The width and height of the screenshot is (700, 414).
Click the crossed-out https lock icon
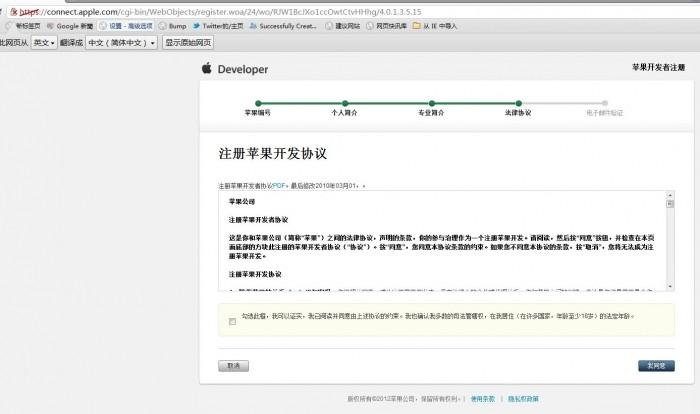[x=14, y=12]
